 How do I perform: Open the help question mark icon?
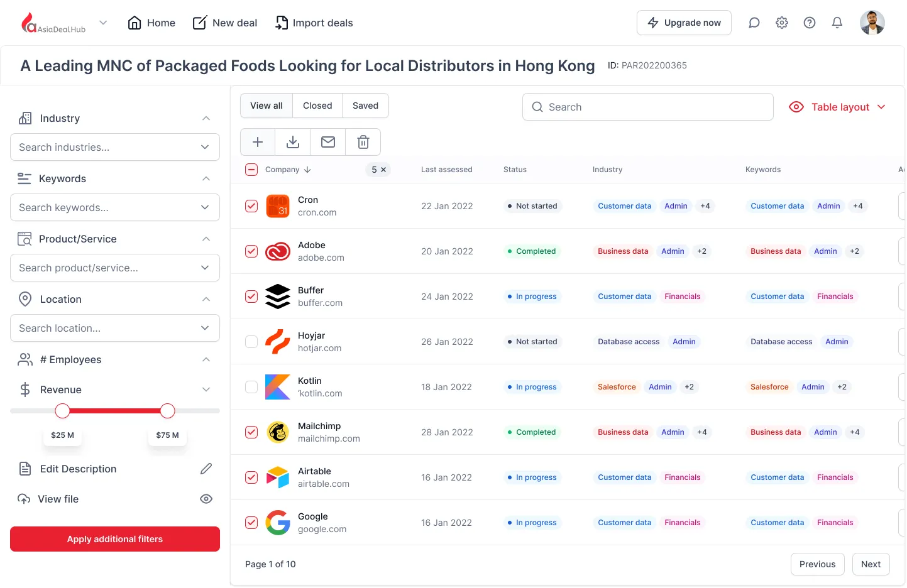(810, 23)
